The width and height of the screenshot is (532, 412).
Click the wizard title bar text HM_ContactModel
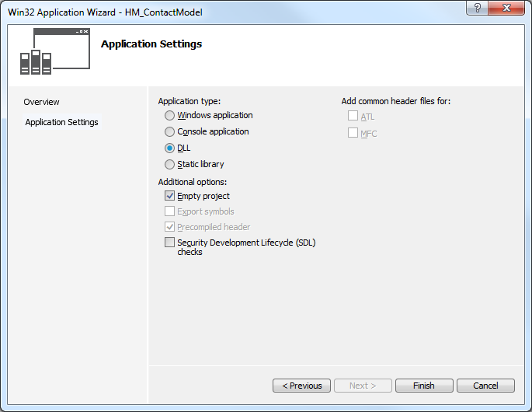point(164,12)
